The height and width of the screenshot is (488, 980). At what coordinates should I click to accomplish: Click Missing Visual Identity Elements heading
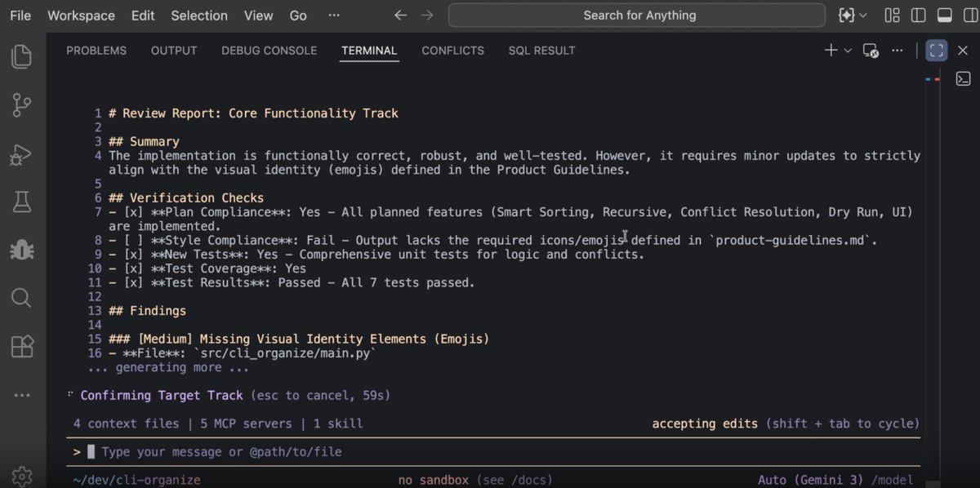(299, 339)
